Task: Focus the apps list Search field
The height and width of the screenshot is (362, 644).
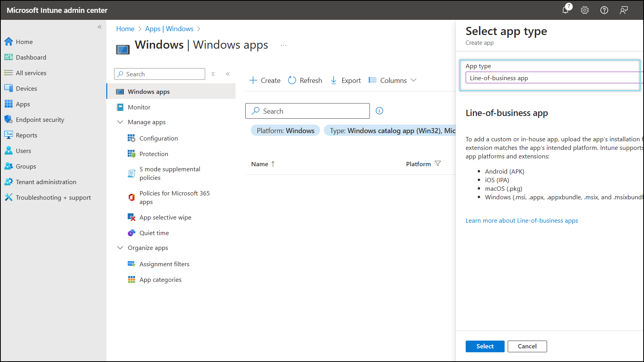Action: pos(308,111)
